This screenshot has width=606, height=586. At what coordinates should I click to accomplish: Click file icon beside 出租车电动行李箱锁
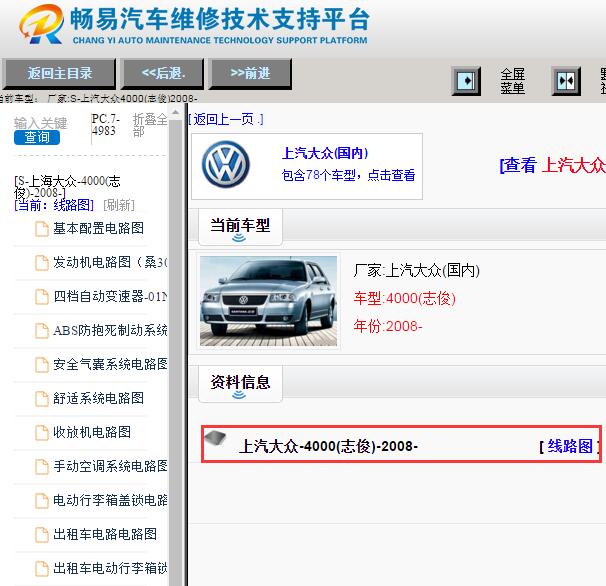pos(42,569)
